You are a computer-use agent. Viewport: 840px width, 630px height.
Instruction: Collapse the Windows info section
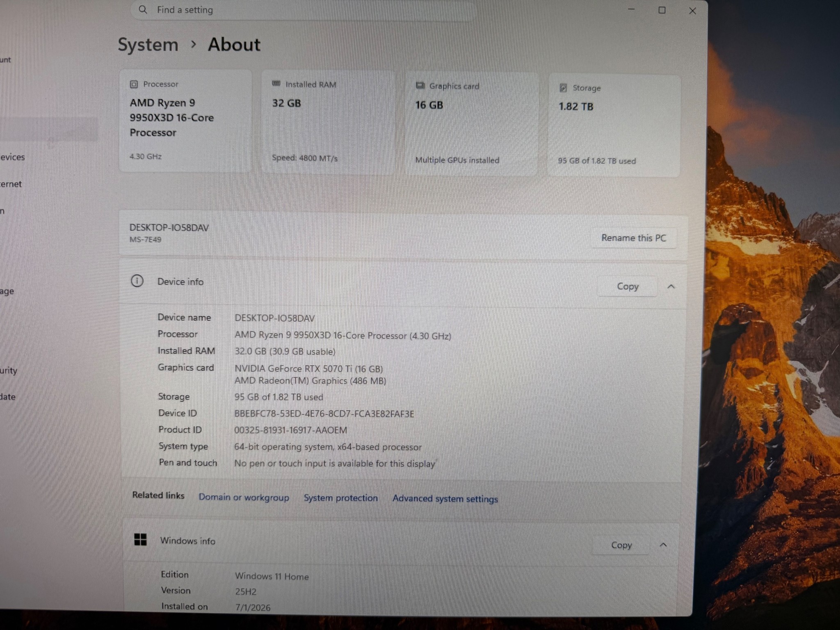pos(663,545)
